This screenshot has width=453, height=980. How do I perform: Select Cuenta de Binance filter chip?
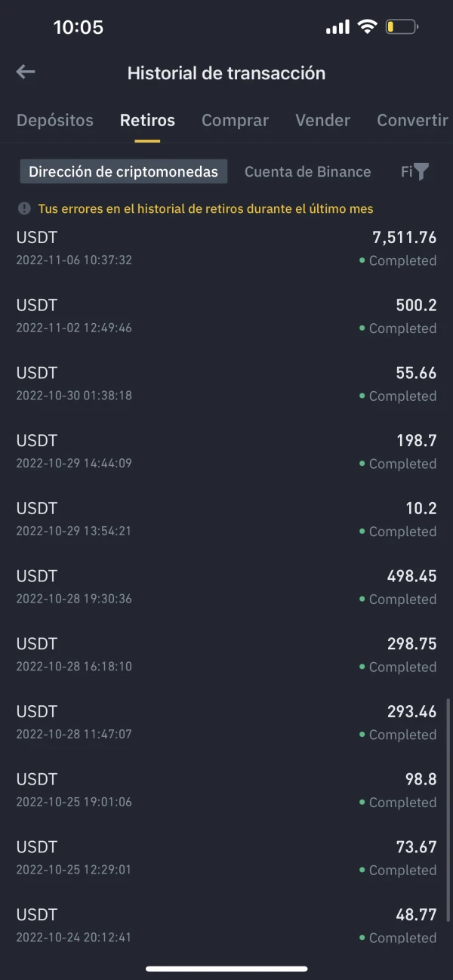[307, 171]
